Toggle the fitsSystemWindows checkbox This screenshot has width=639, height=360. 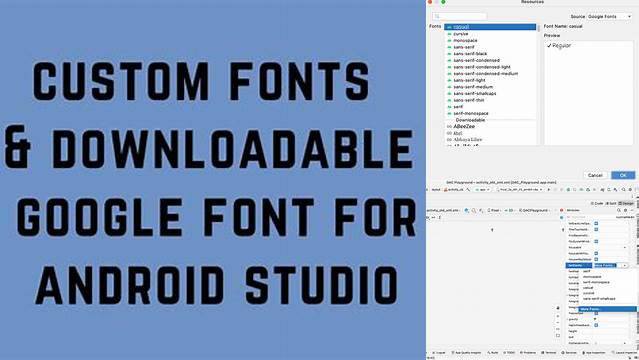[x=596, y=241]
